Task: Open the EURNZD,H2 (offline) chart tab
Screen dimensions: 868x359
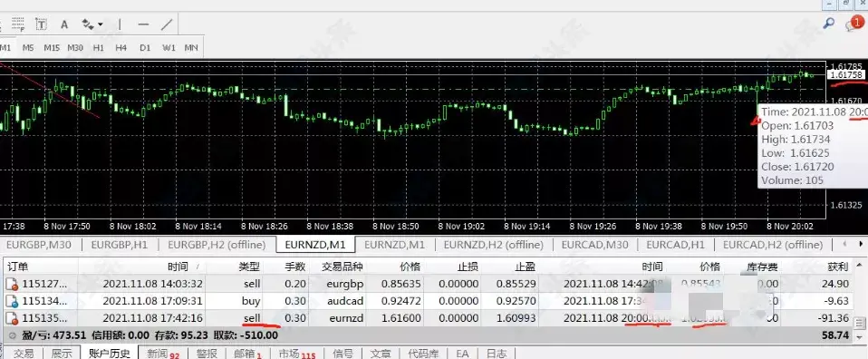Action: click(x=493, y=245)
